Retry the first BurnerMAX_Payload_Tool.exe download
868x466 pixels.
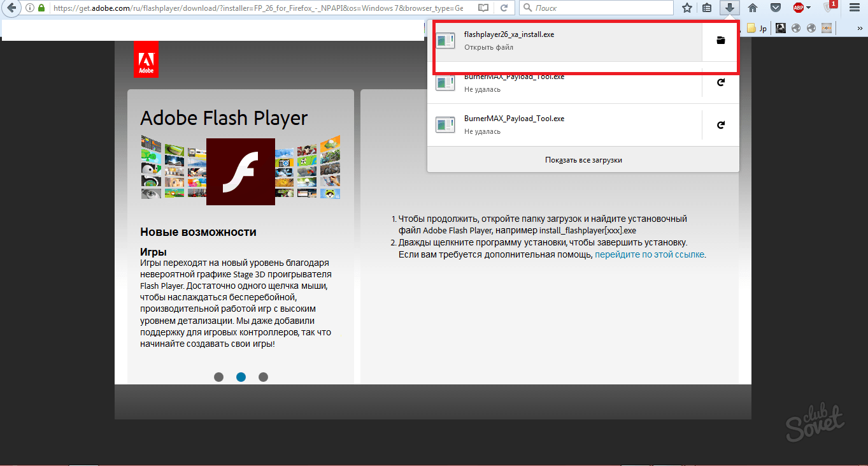click(720, 82)
